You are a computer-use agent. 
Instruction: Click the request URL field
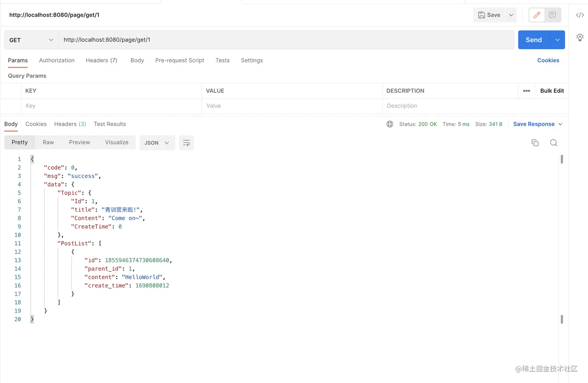(x=286, y=40)
